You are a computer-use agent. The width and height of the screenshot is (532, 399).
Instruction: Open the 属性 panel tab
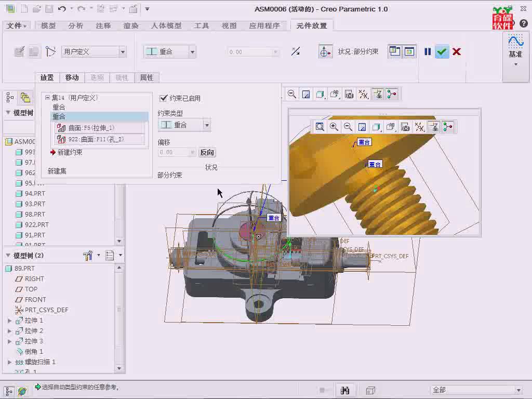(x=147, y=77)
